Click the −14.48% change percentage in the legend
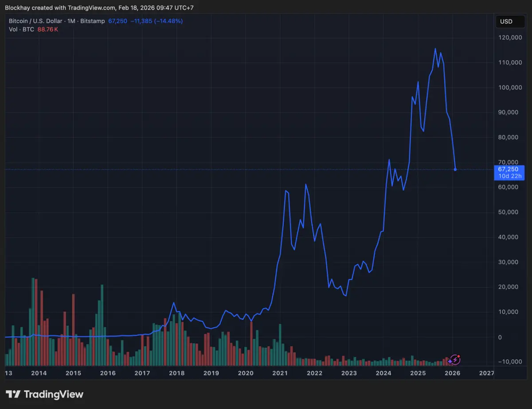Screen dimensions: 532x409 coord(169,20)
